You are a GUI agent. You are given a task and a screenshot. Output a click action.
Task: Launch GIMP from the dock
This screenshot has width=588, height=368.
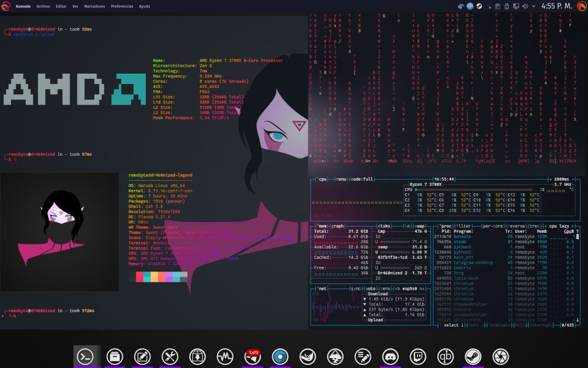(x=307, y=356)
